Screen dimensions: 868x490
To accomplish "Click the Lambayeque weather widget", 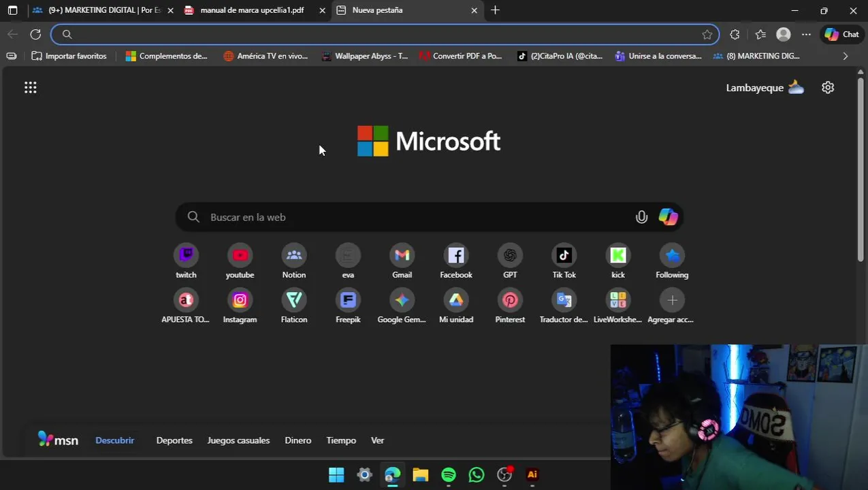I will click(765, 87).
